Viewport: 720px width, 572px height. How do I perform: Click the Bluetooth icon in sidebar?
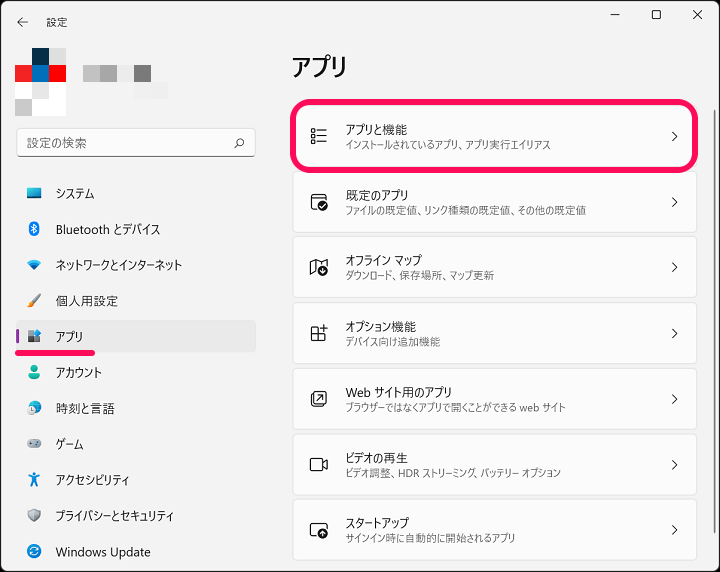[x=34, y=229]
